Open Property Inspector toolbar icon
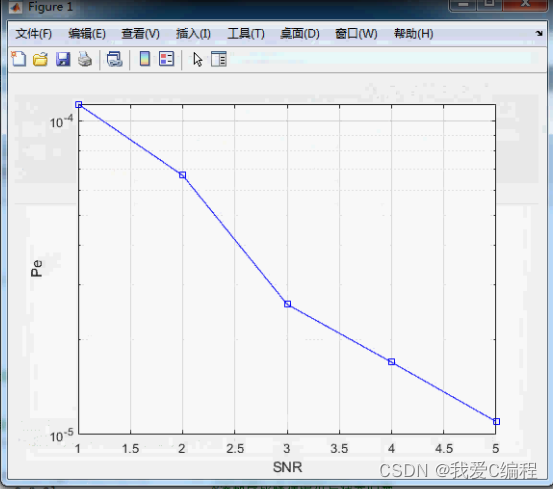553x489 pixels. (219, 59)
